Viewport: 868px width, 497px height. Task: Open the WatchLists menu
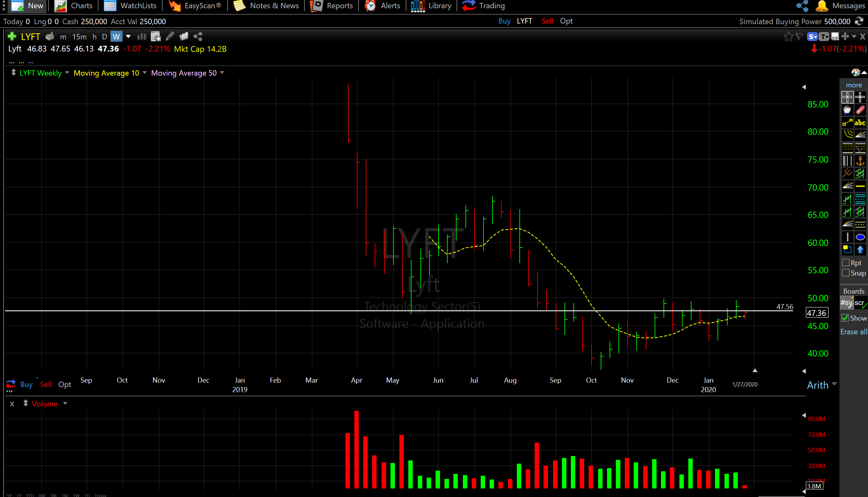point(130,6)
